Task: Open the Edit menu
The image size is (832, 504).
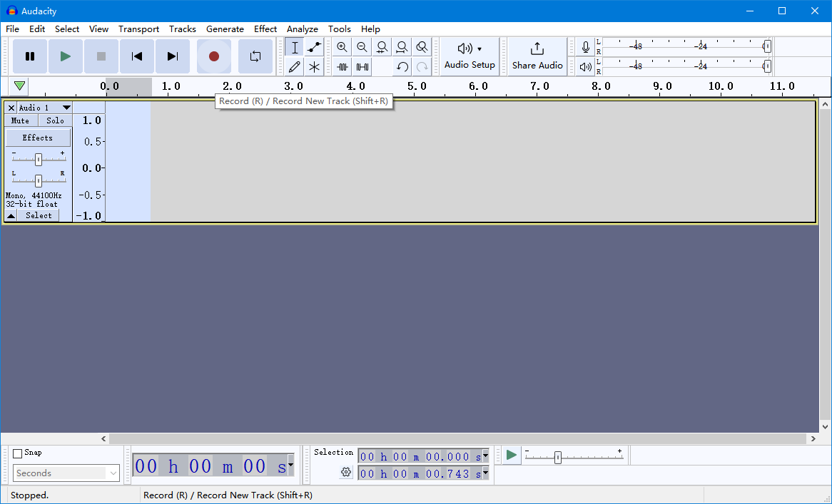Action: (36, 29)
